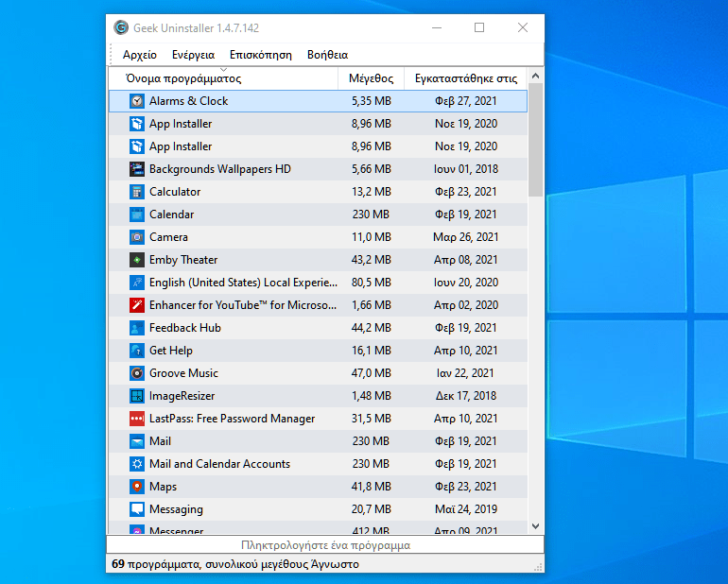This screenshot has width=728, height=584.
Task: Select the Feedback Hub entry
Action: (318, 328)
